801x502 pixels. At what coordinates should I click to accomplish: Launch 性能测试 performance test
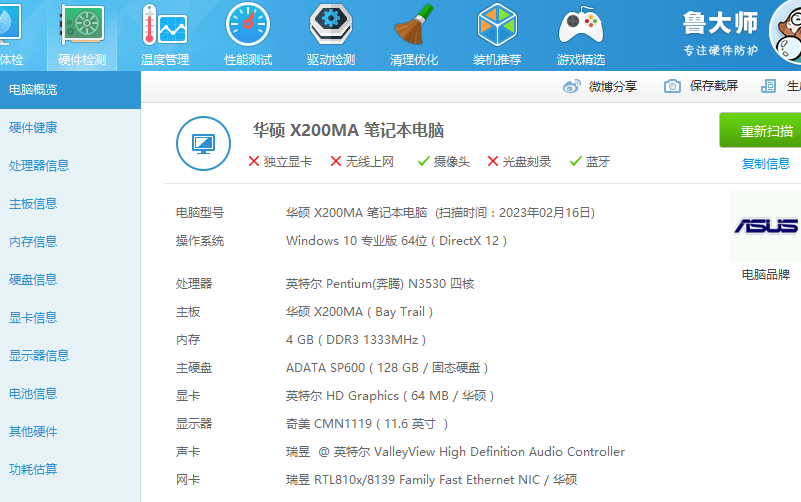248,35
